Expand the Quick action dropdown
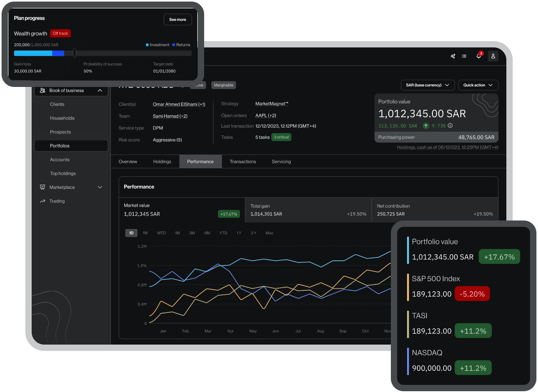 pyautogui.click(x=478, y=85)
